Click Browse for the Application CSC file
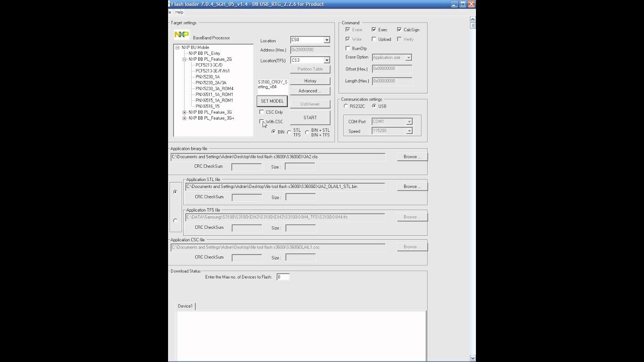This screenshot has height=362, width=644. 412,247
